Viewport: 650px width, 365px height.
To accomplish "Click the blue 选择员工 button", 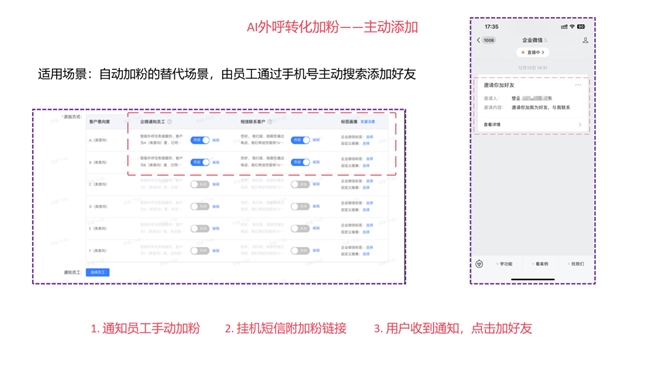I will pos(98,273).
